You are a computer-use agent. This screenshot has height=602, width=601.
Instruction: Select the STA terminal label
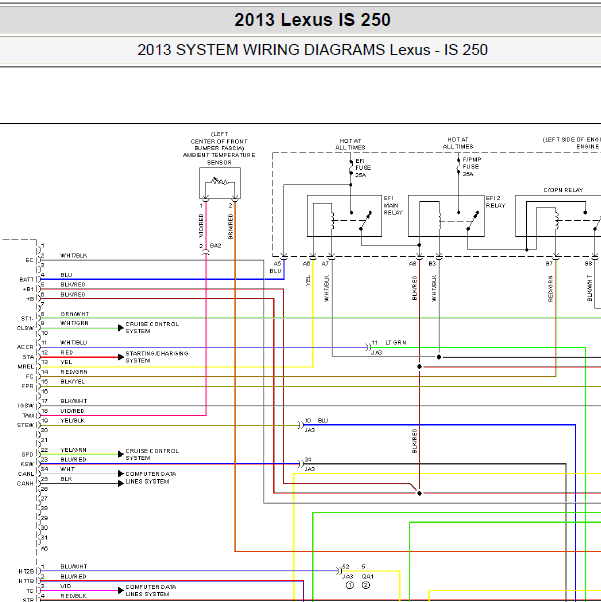28,357
